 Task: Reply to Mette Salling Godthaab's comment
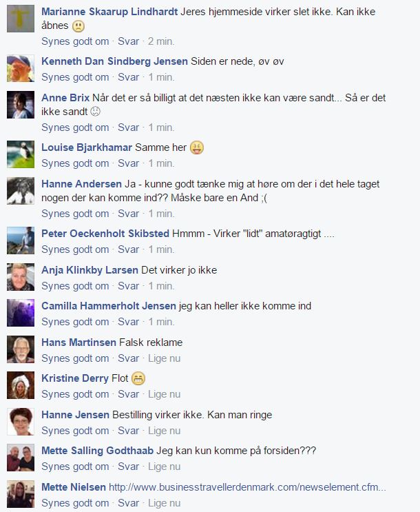(128, 467)
